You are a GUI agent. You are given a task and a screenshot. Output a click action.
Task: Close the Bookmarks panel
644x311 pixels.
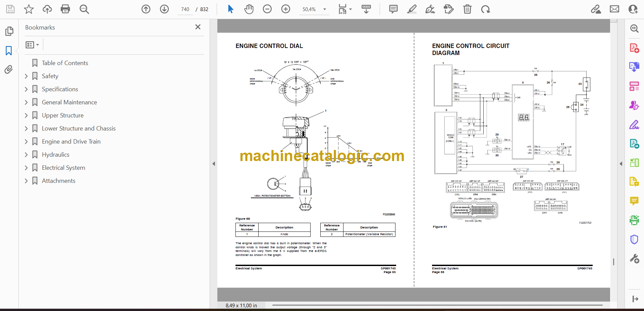click(x=198, y=27)
